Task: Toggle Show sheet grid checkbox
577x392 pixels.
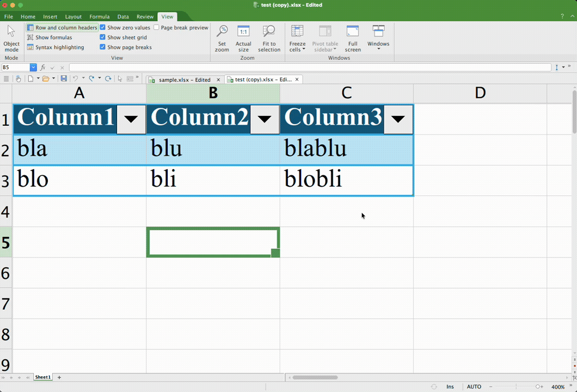Action: point(103,38)
